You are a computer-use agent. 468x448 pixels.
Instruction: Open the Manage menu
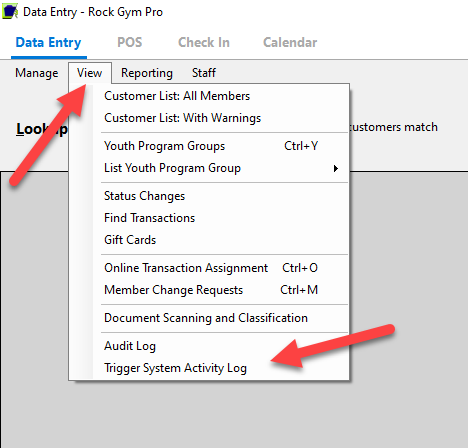pyautogui.click(x=37, y=73)
